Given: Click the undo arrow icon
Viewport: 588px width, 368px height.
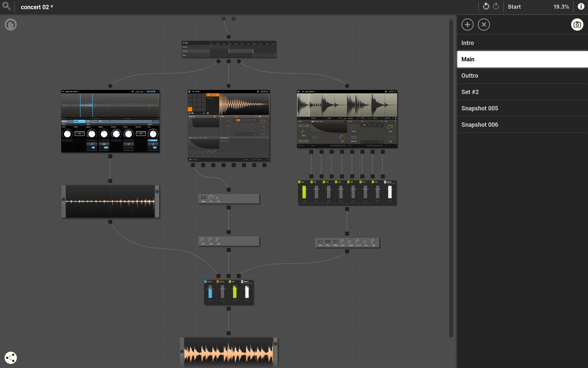Looking at the screenshot, I should (x=486, y=7).
